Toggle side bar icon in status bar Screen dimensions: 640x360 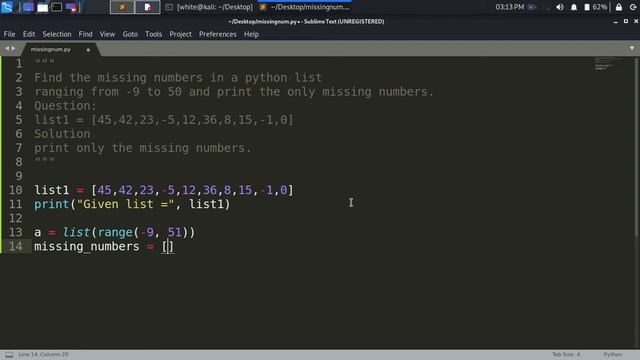click(9, 355)
